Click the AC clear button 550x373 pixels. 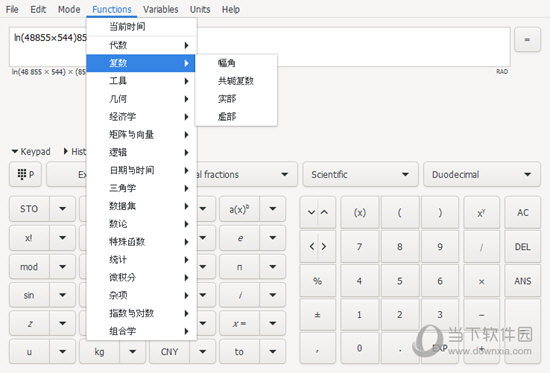coord(523,212)
